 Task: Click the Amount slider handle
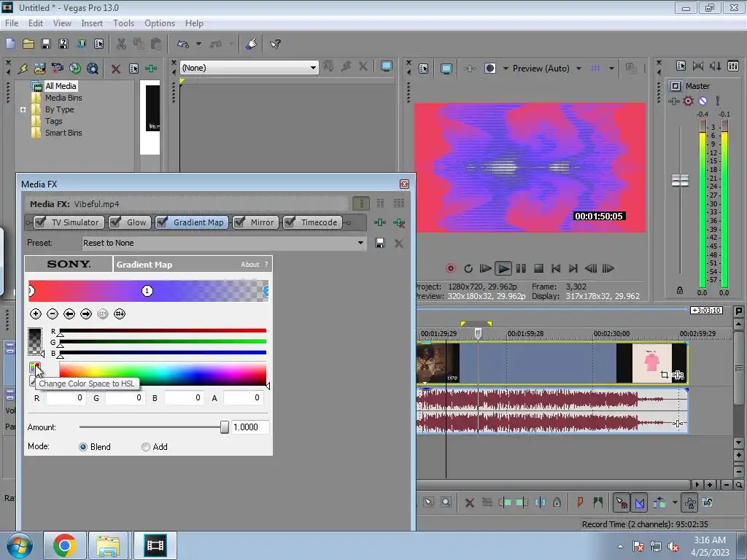(x=225, y=427)
